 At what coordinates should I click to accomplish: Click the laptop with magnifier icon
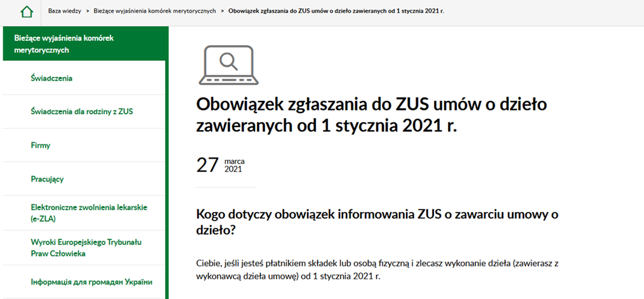point(227,65)
